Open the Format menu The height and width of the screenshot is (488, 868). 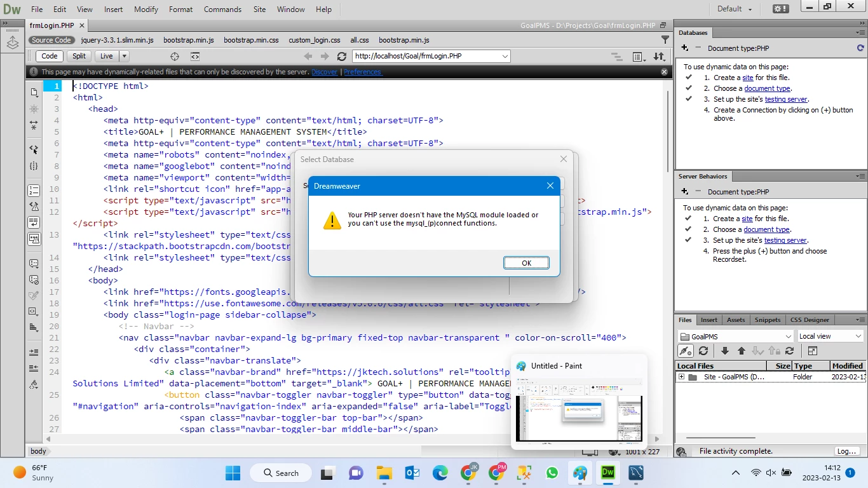(181, 10)
